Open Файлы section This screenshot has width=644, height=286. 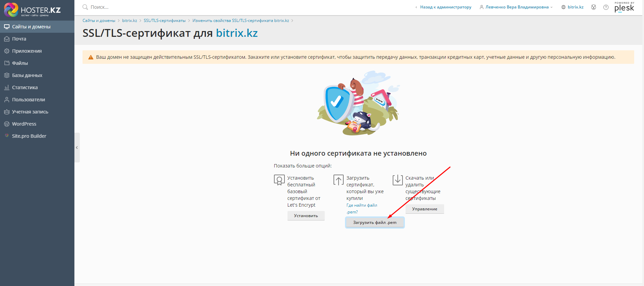(37, 63)
